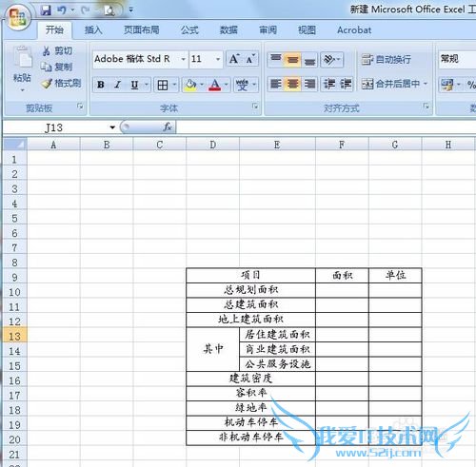Select the 总规划面积 cell

(251, 290)
